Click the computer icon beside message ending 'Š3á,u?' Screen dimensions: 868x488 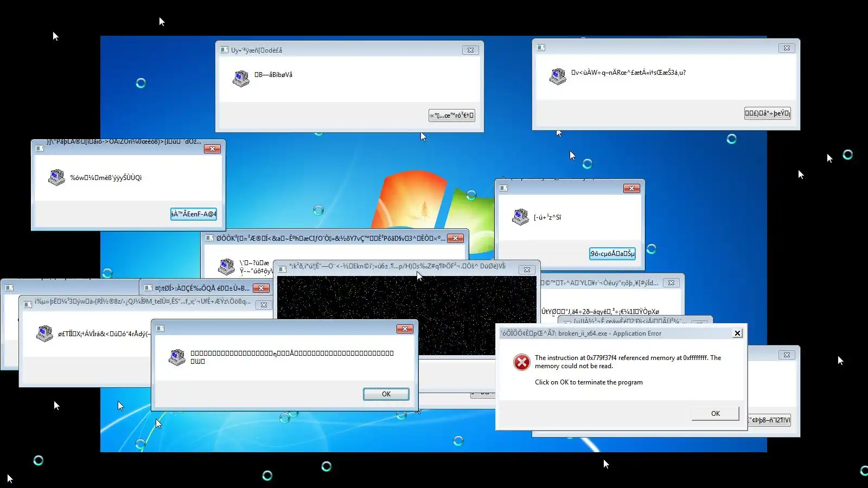558,76
